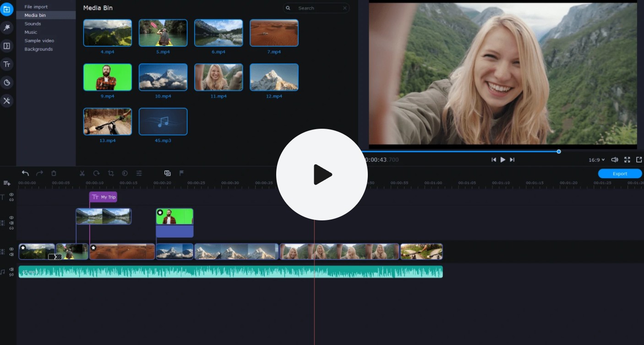This screenshot has height=345, width=644.
Task: Open the Titles tab in left sidebar
Action: 7,64
